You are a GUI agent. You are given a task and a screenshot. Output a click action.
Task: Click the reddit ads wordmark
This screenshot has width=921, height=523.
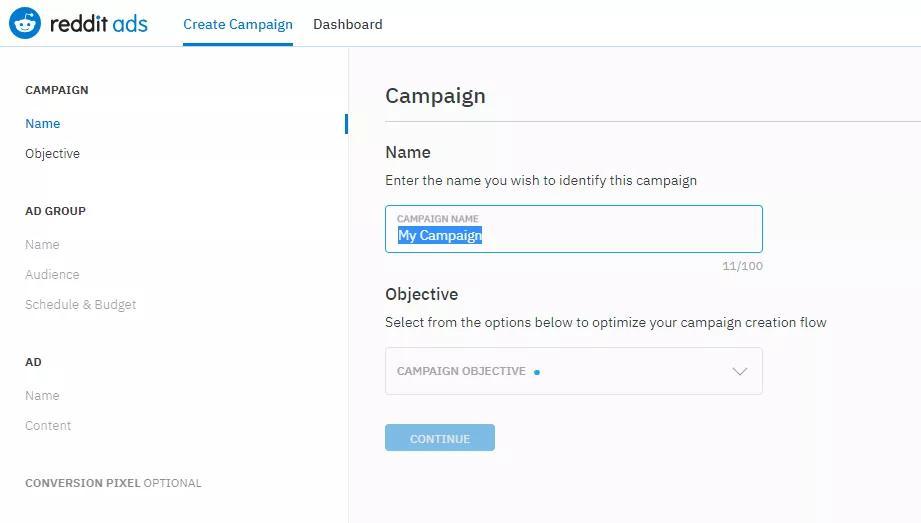pos(99,24)
